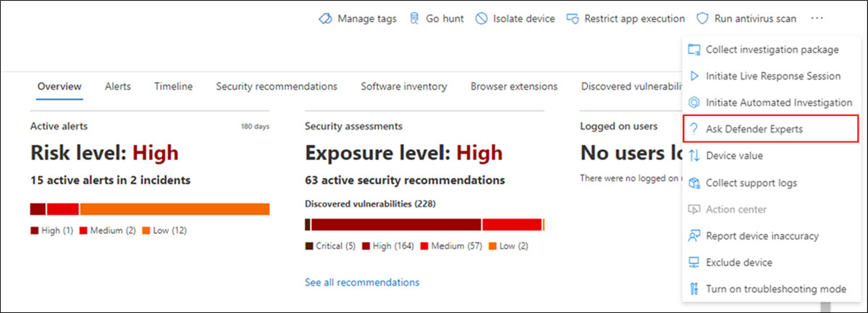This screenshot has height=313, width=868.
Task: Click the Initiate Live Response Session play icon
Action: [694, 76]
